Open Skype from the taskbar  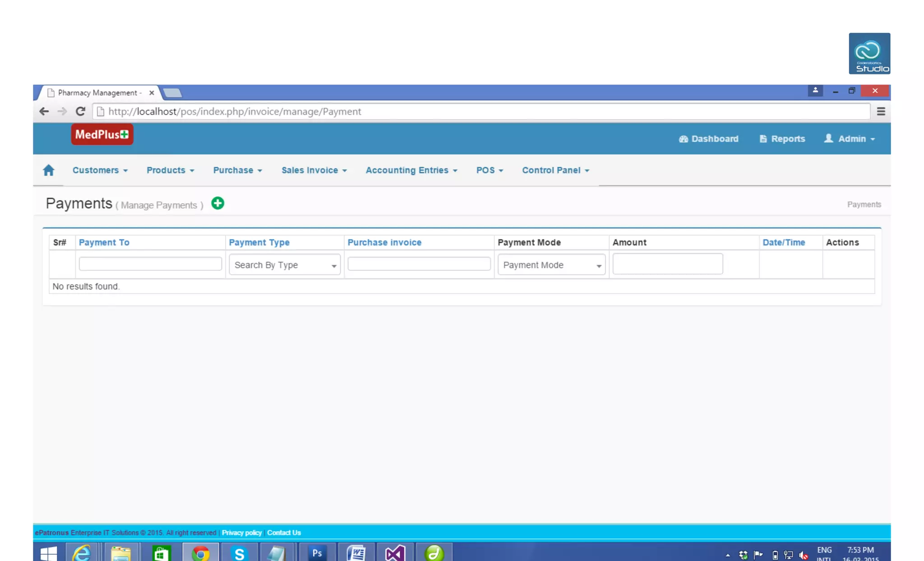239,552
